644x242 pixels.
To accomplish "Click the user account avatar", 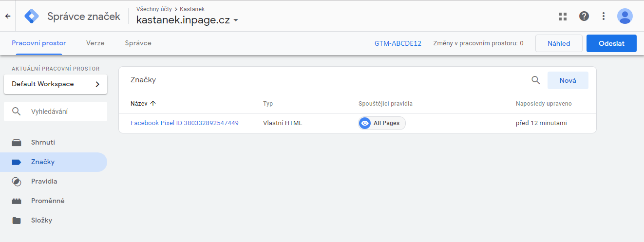I will (625, 16).
